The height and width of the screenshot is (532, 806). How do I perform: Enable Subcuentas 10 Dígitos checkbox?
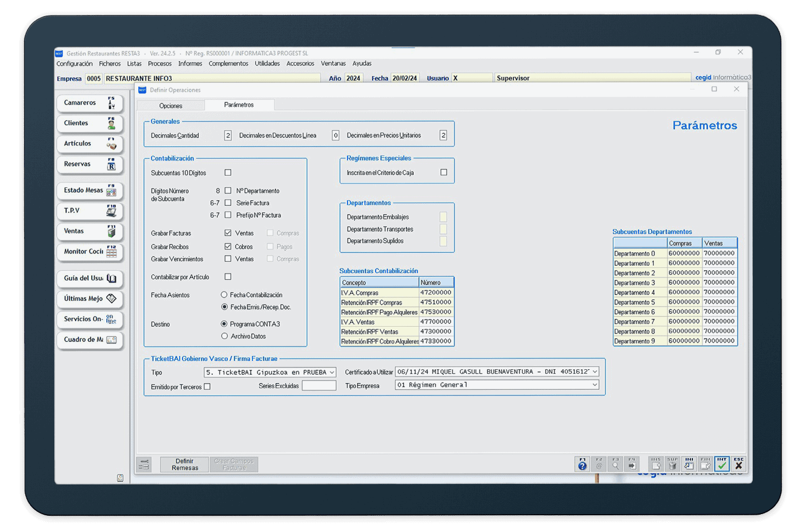click(x=228, y=173)
